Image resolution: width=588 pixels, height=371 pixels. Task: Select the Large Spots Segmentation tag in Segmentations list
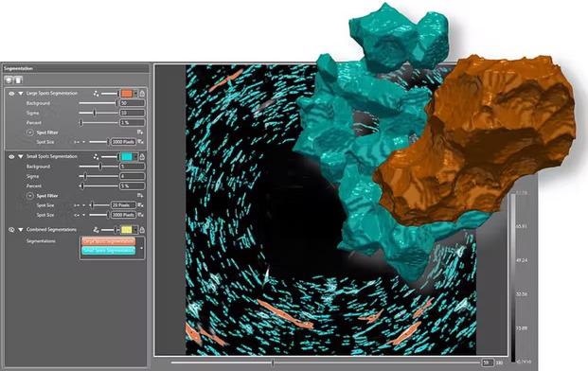pyautogui.click(x=108, y=241)
